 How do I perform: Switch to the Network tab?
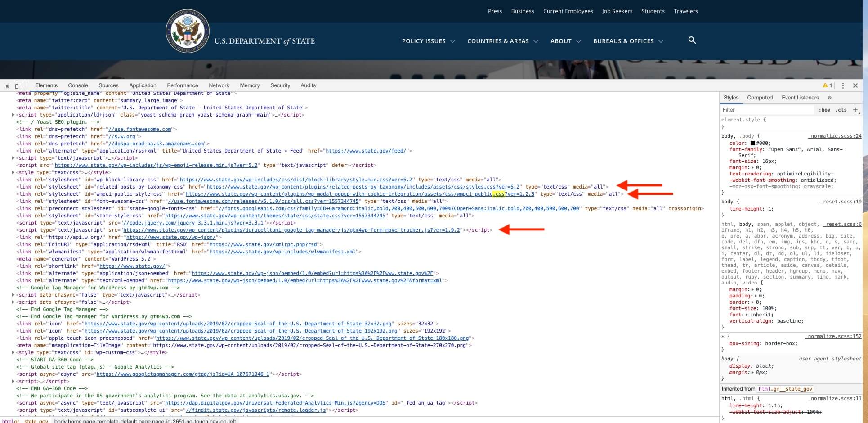[219, 85]
